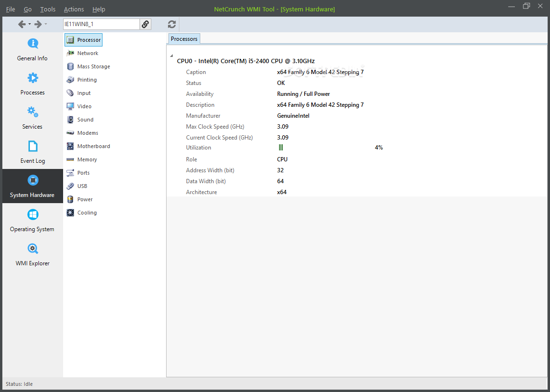The image size is (550, 392).
Task: Click the Data Width (bit) label
Action: 206,181
